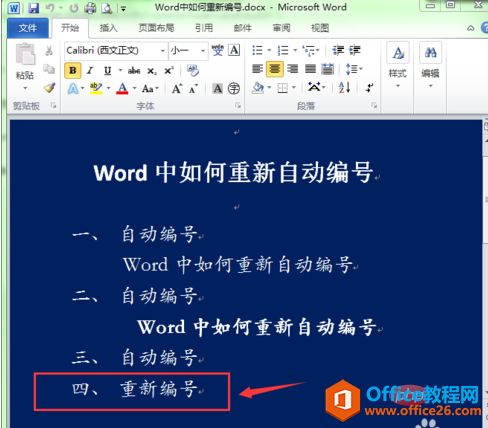
Task: Open the customize quick access toolbar arrow
Action: [123, 8]
